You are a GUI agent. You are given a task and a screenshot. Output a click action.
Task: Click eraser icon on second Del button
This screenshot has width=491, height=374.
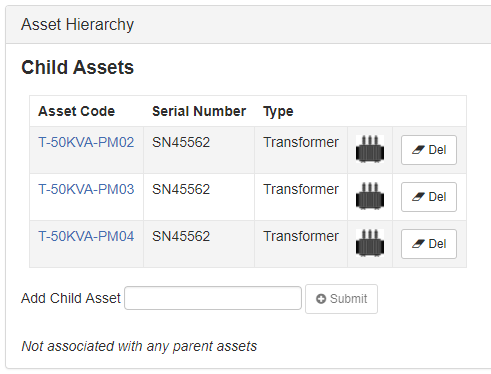coord(418,197)
